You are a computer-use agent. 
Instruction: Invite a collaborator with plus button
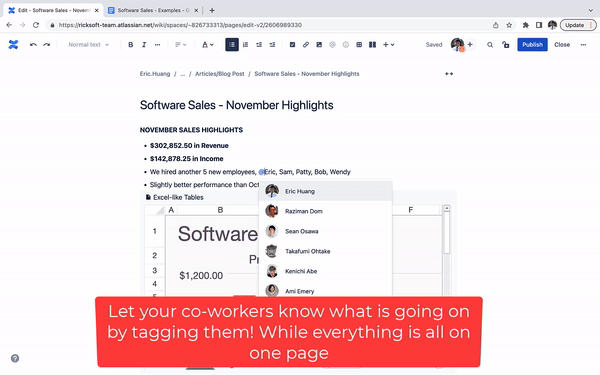(x=470, y=45)
